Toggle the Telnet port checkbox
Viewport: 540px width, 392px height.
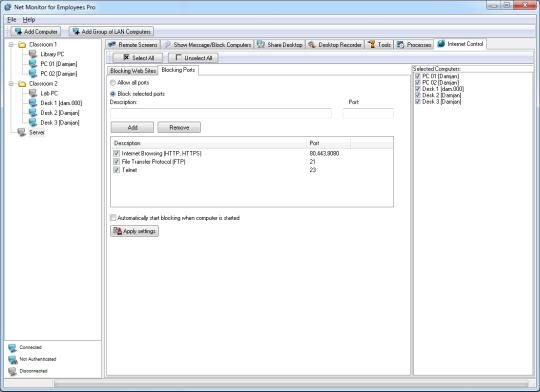click(x=116, y=170)
